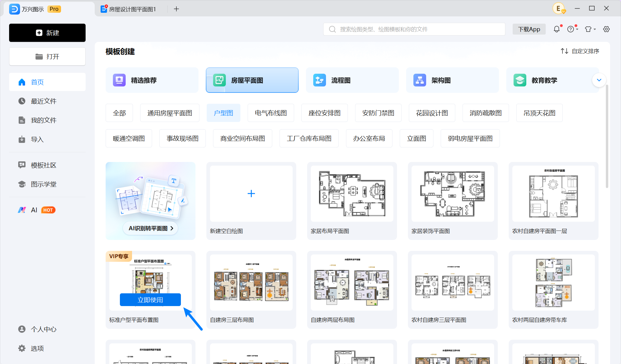
Task: Select the 精选推荐 category
Action: [x=152, y=80]
